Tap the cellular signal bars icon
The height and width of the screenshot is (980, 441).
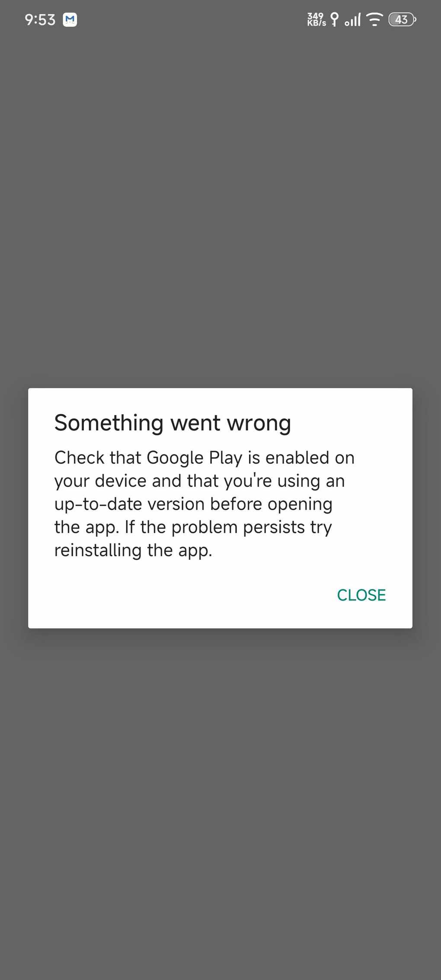(353, 20)
